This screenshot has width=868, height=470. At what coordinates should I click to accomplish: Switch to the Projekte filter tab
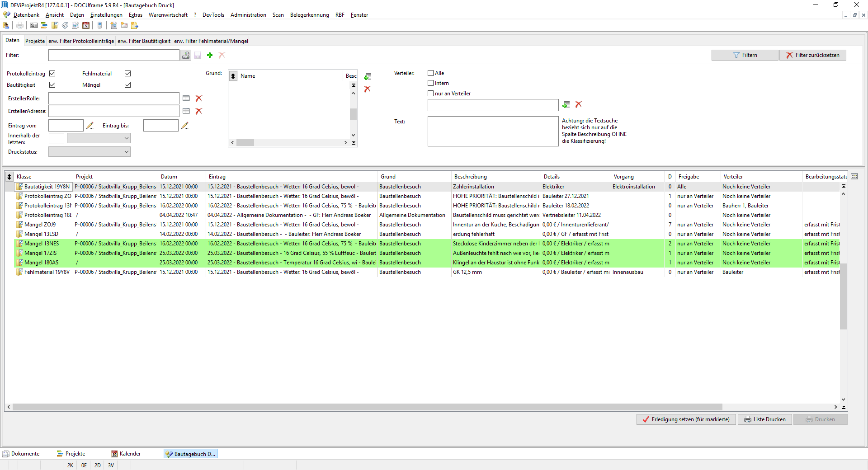35,41
